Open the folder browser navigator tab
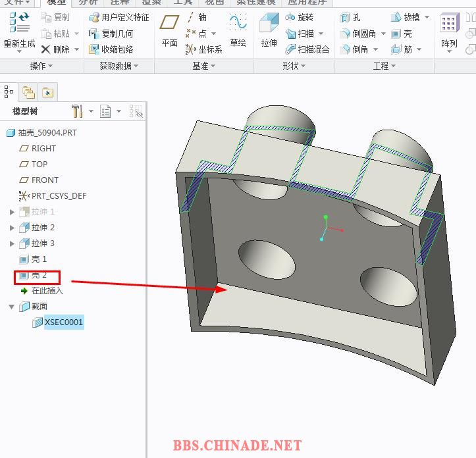The width and height of the screenshot is (476, 458). tap(28, 93)
